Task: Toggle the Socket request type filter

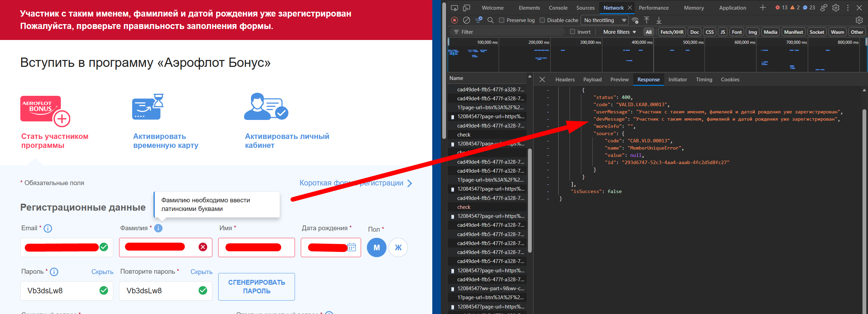Action: (x=817, y=32)
